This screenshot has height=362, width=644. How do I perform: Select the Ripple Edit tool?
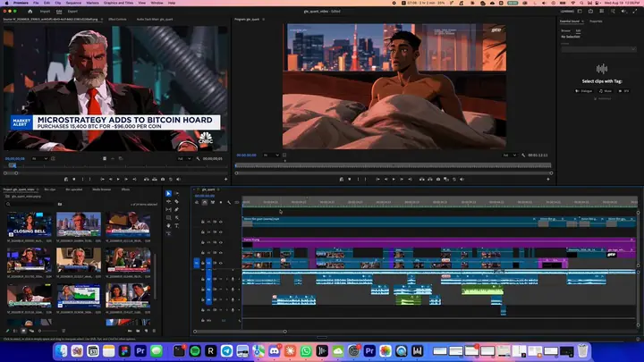click(168, 201)
